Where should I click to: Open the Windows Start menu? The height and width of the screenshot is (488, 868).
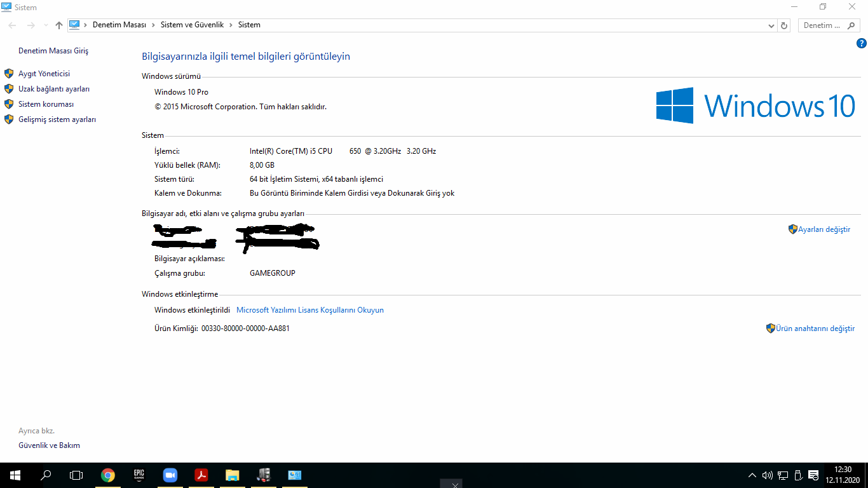[x=15, y=475]
